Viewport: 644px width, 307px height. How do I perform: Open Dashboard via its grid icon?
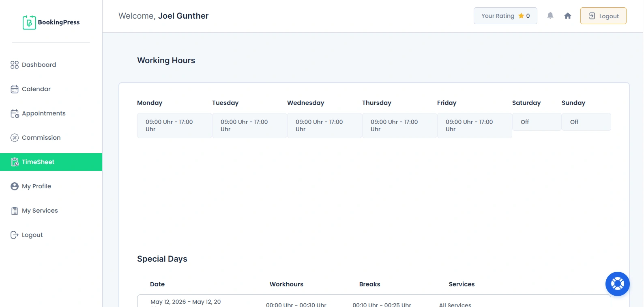15,65
